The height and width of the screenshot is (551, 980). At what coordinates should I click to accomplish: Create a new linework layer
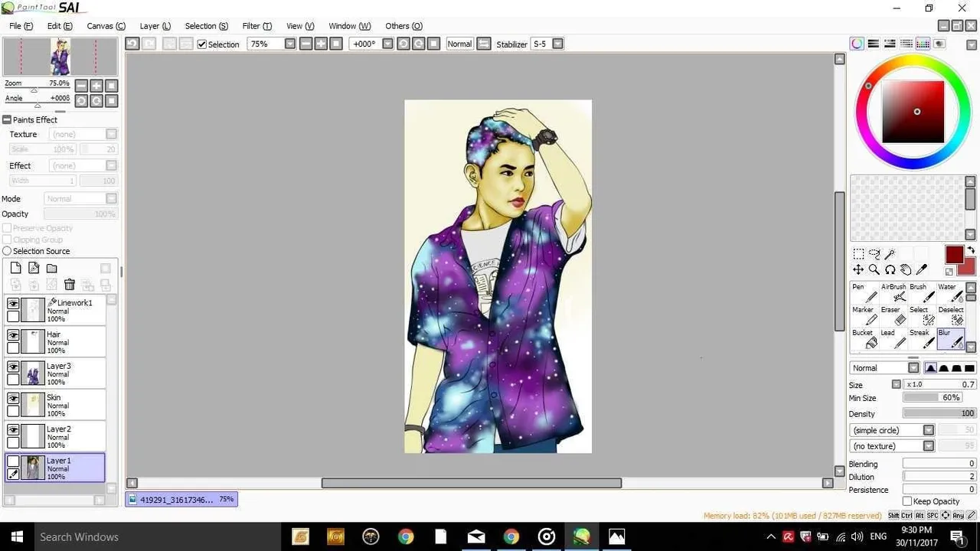[34, 268]
